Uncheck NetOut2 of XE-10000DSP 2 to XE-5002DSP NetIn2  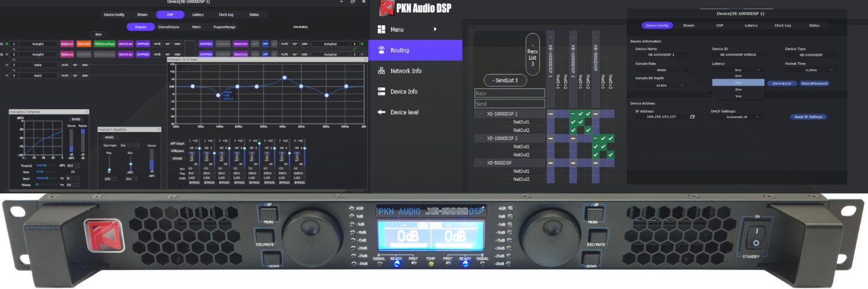pos(610,155)
